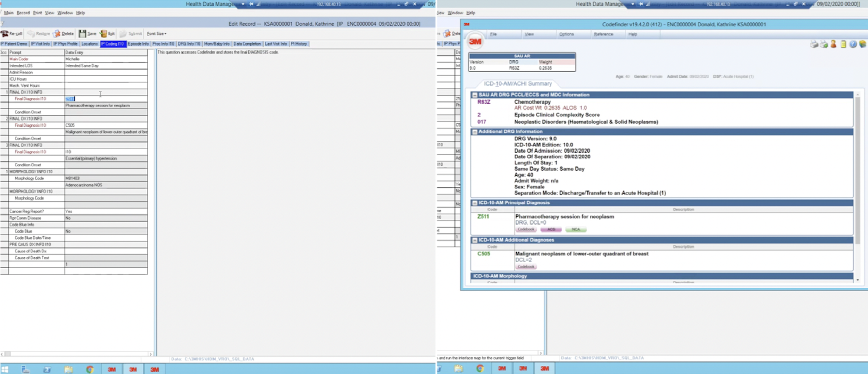Click right arrow of Edit Record horizontal scrollbar
Image resolution: width=868 pixels, height=374 pixels.
click(x=150, y=354)
